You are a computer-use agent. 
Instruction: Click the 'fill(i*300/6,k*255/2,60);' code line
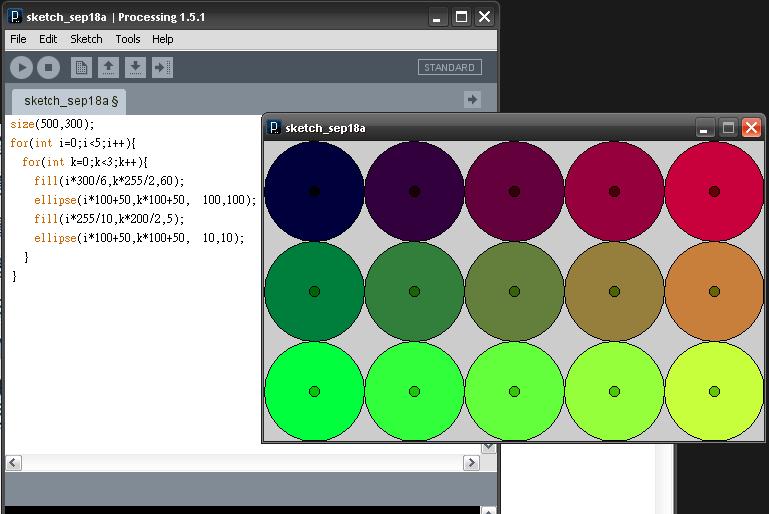click(x=109, y=181)
